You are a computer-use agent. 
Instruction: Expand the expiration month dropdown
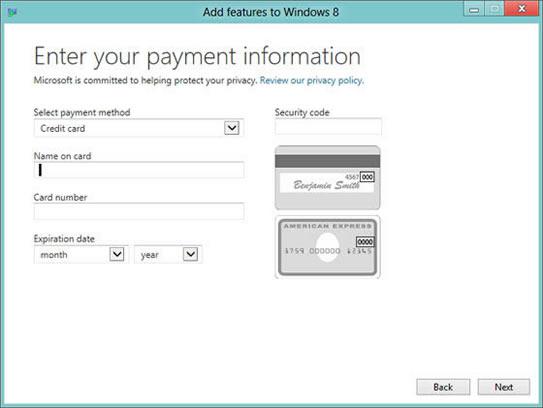pos(117,255)
